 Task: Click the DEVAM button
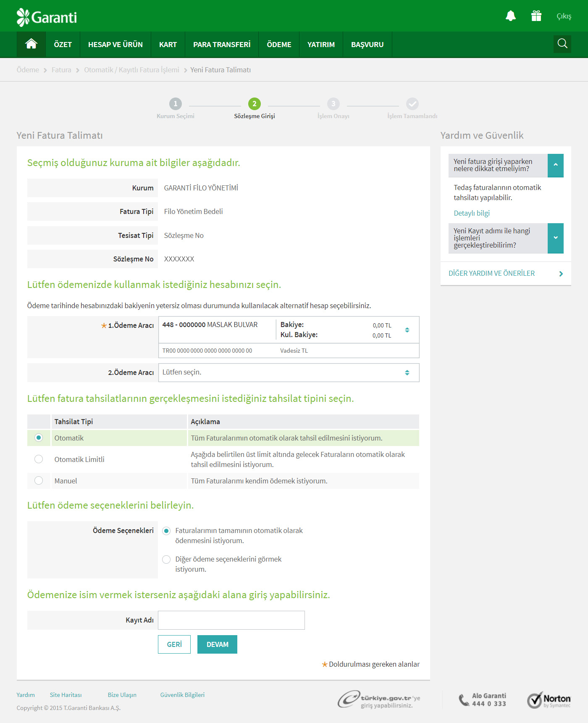pyautogui.click(x=217, y=644)
